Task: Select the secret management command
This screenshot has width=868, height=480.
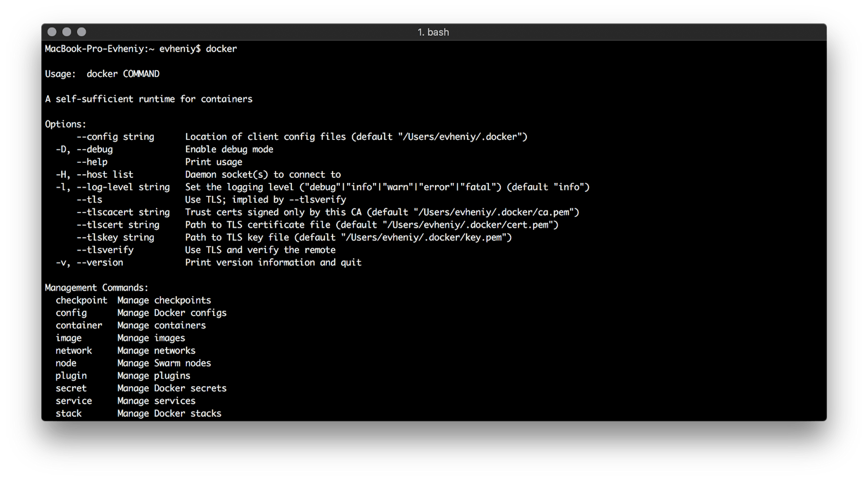Action: (x=71, y=388)
